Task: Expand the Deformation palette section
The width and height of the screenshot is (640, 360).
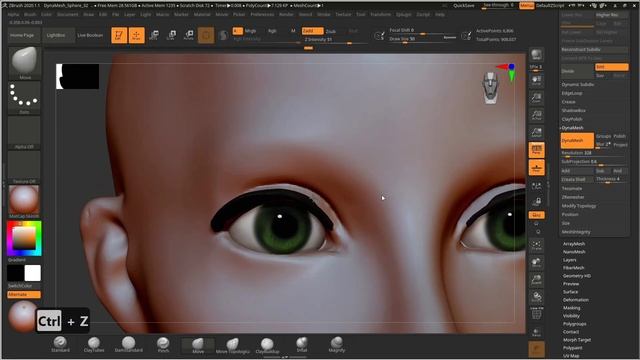Action: [576, 300]
